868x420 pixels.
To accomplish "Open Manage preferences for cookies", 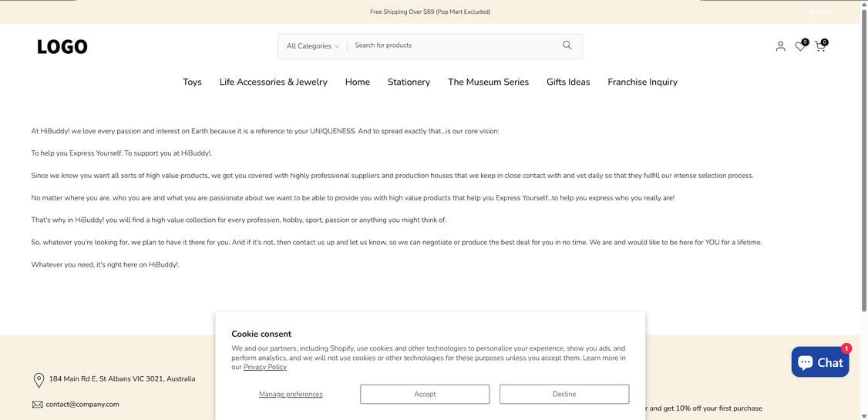I will (x=291, y=394).
